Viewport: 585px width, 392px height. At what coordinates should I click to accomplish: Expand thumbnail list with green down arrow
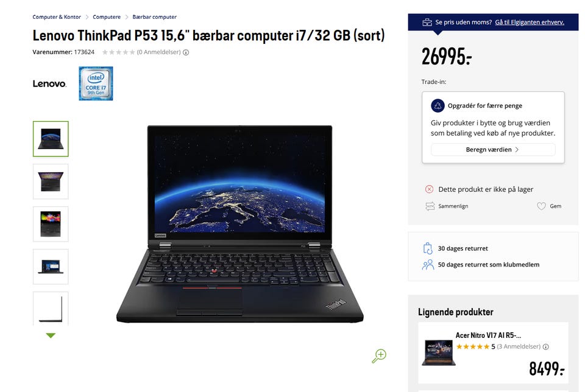pyautogui.click(x=51, y=335)
